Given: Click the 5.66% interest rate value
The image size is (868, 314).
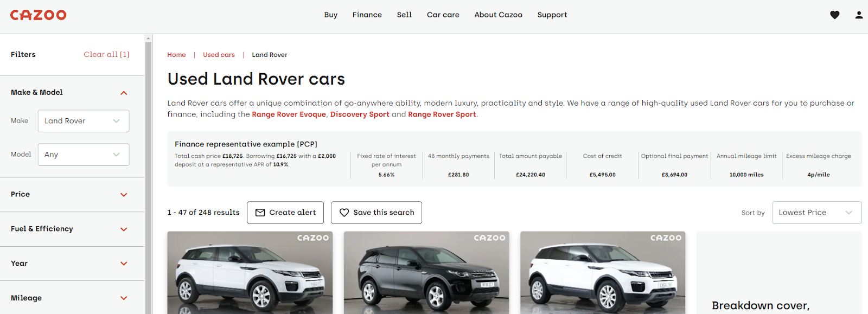Looking at the screenshot, I should (386, 175).
